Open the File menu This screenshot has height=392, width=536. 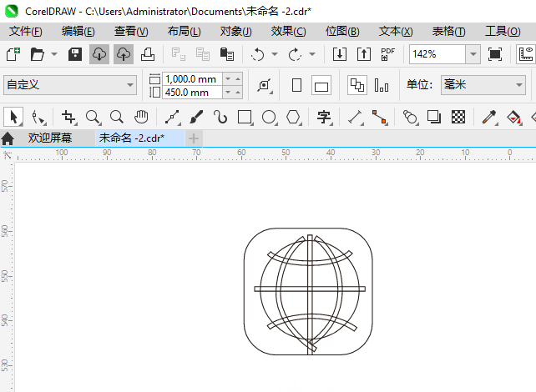(x=26, y=32)
